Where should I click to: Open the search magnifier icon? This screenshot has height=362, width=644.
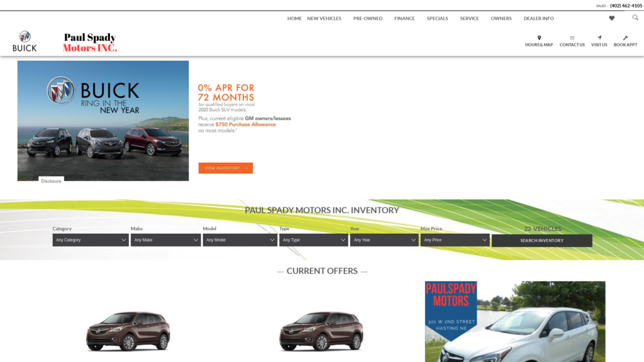click(635, 18)
